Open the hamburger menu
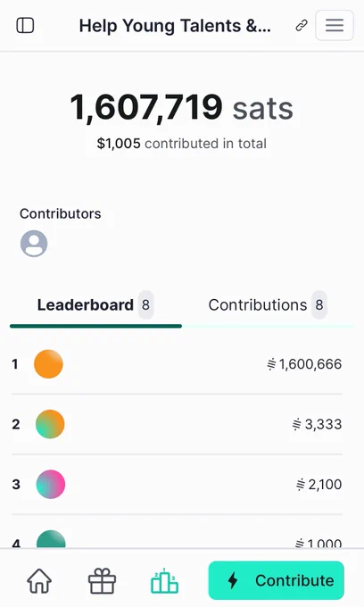This screenshot has height=607, width=364. click(x=335, y=26)
